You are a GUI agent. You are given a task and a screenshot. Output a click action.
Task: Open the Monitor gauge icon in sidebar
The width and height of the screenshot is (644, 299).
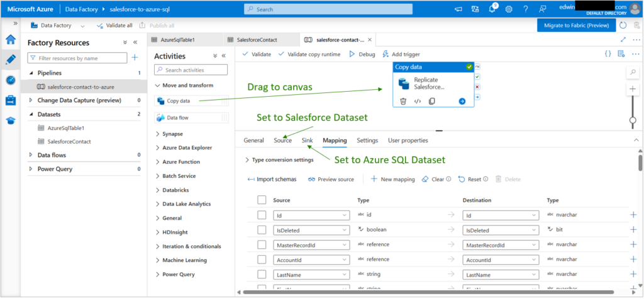tap(10, 80)
